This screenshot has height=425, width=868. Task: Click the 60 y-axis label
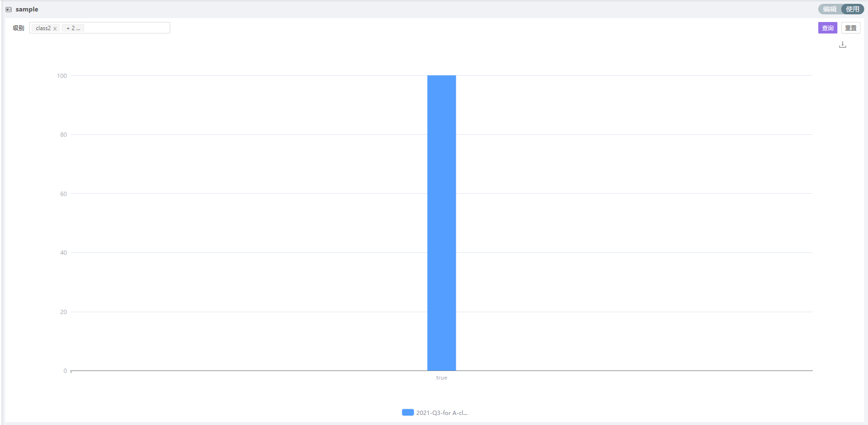(63, 194)
